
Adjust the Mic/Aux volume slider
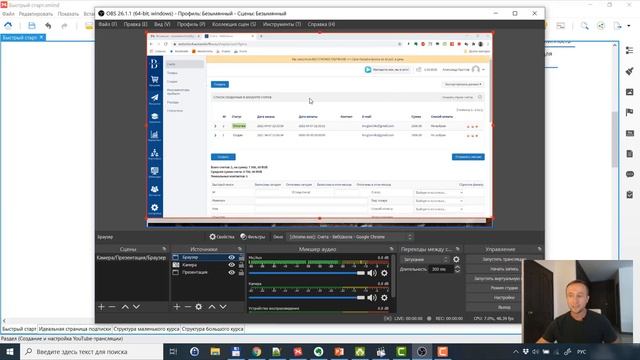tap(307, 273)
